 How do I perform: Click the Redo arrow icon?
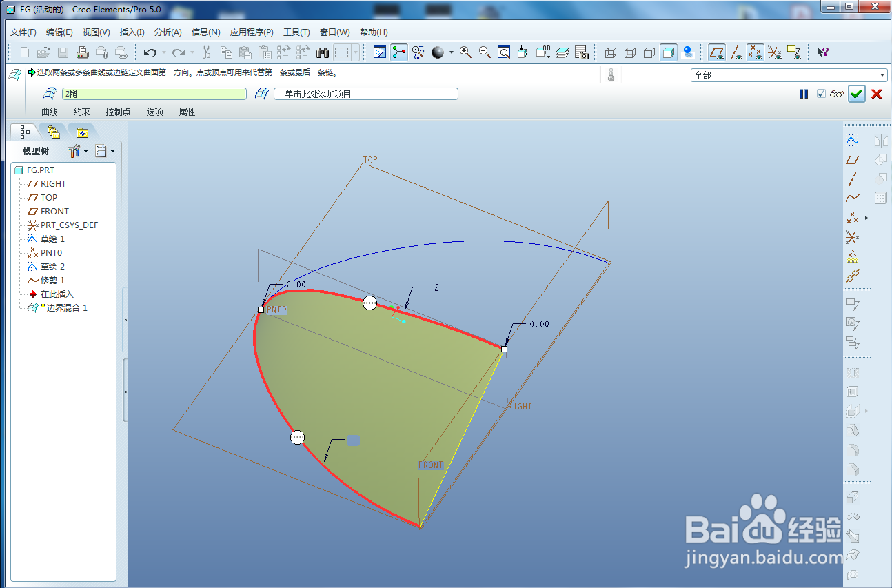click(x=179, y=52)
